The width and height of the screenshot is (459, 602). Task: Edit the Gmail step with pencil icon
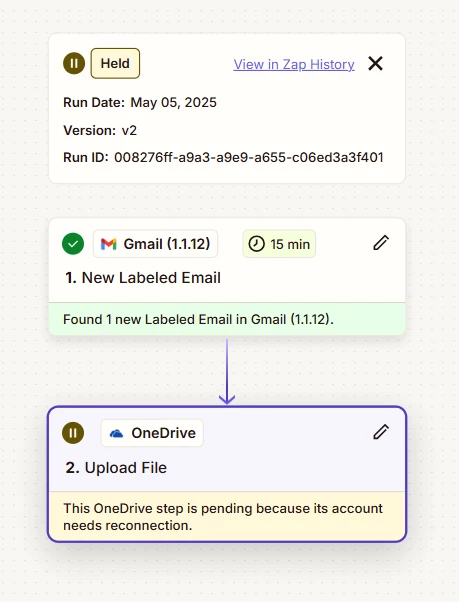(x=381, y=243)
